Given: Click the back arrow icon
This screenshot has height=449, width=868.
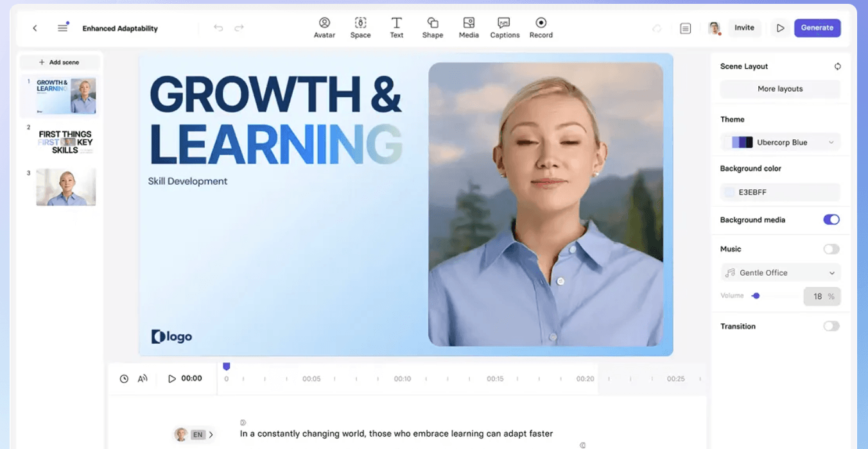Looking at the screenshot, I should coord(35,28).
